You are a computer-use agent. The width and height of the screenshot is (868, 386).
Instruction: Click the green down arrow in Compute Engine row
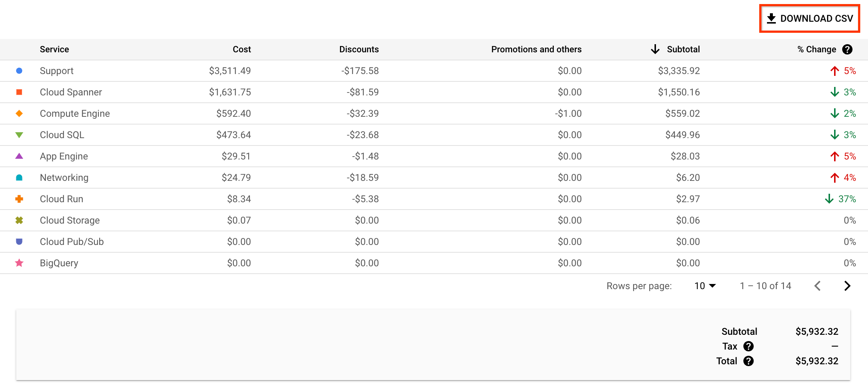(x=835, y=113)
